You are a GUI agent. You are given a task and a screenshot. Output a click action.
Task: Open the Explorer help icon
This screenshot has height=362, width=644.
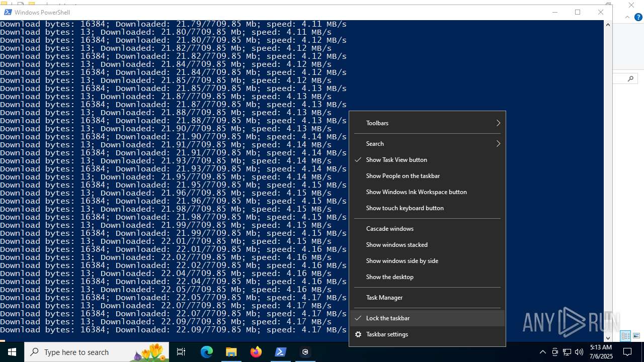(638, 17)
